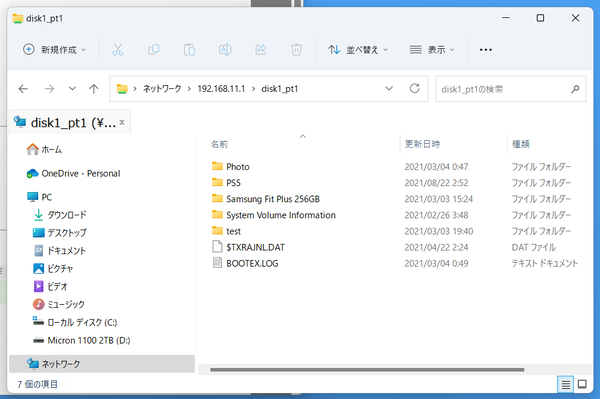The width and height of the screenshot is (600, 399).
Task: Go up one folder level
Action: point(94,89)
